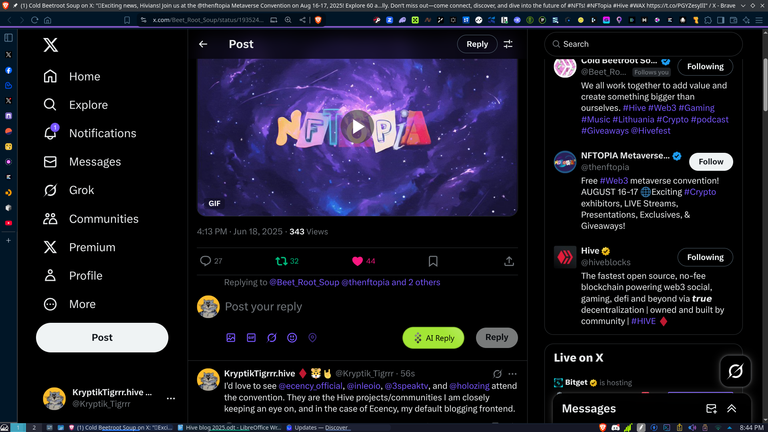Click the page share icon in address bar
The width and height of the screenshot is (768, 432).
pos(302,20)
